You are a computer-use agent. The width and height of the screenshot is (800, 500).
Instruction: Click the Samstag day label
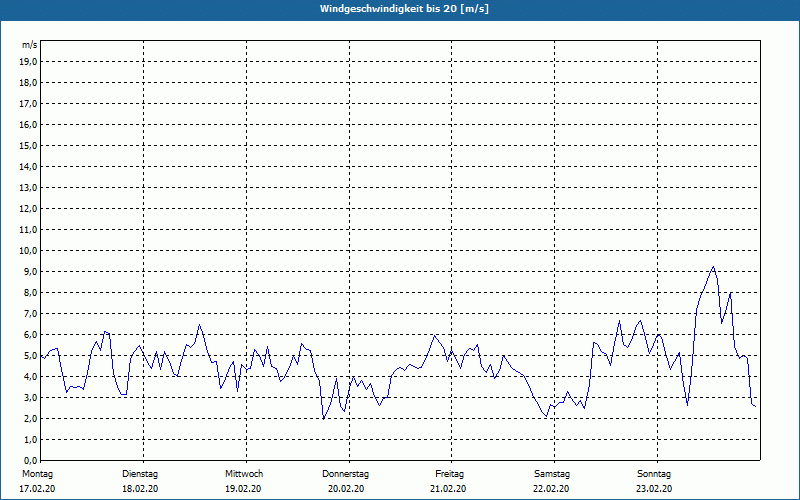(x=552, y=474)
